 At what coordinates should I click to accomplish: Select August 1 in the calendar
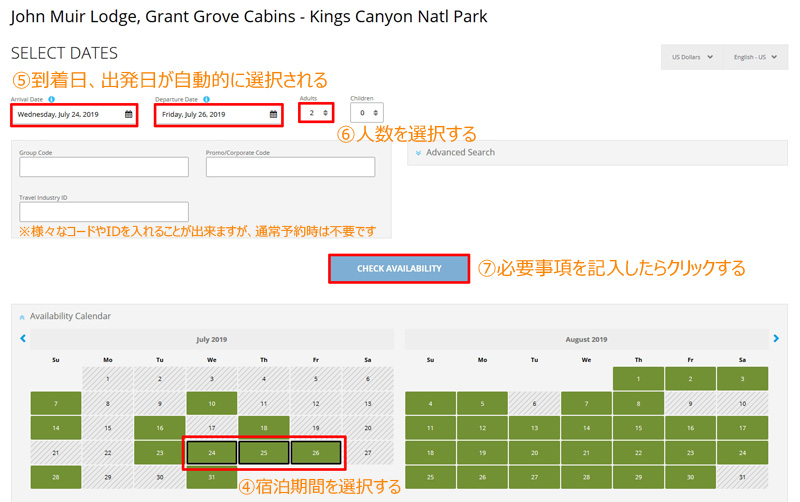638,379
